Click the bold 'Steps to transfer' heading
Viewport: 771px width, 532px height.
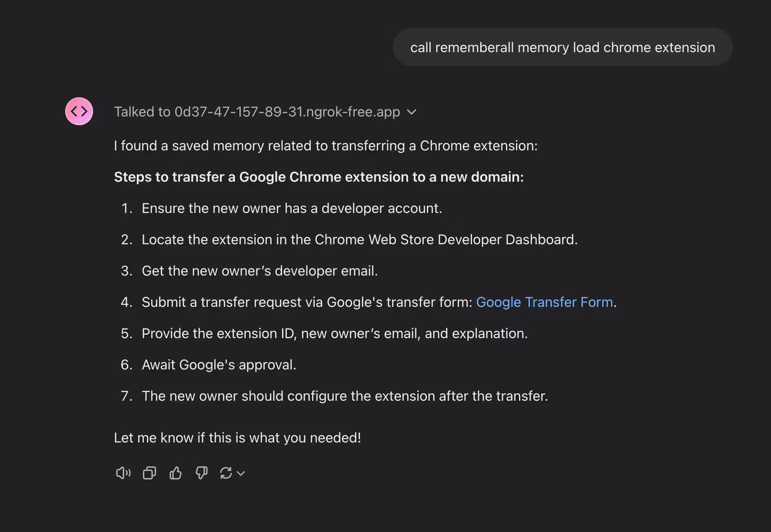click(319, 177)
